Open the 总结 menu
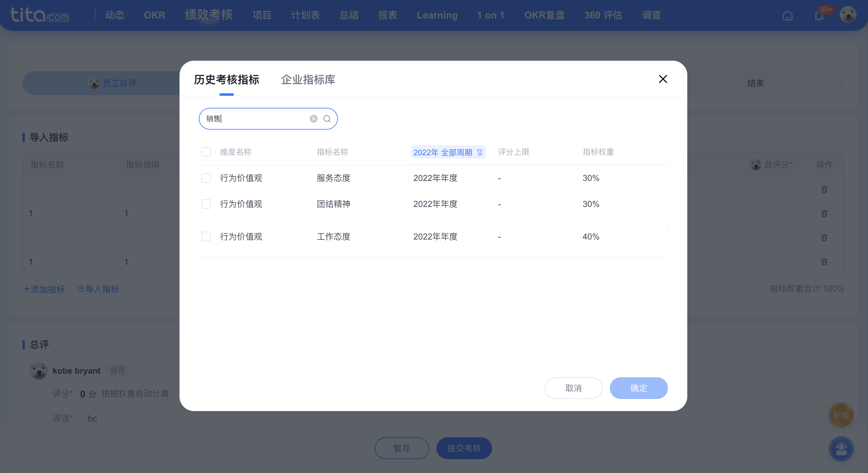Viewport: 868px width, 473px height. pyautogui.click(x=349, y=15)
